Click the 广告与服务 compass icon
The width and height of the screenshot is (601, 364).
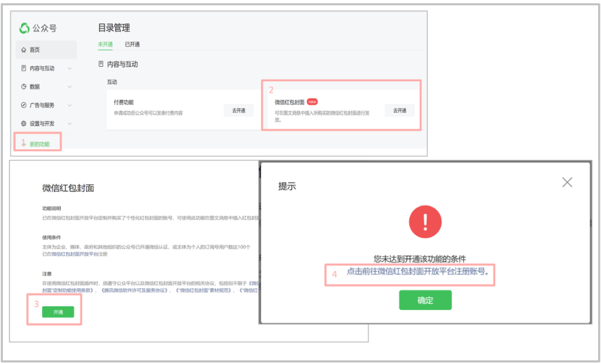pos(24,105)
